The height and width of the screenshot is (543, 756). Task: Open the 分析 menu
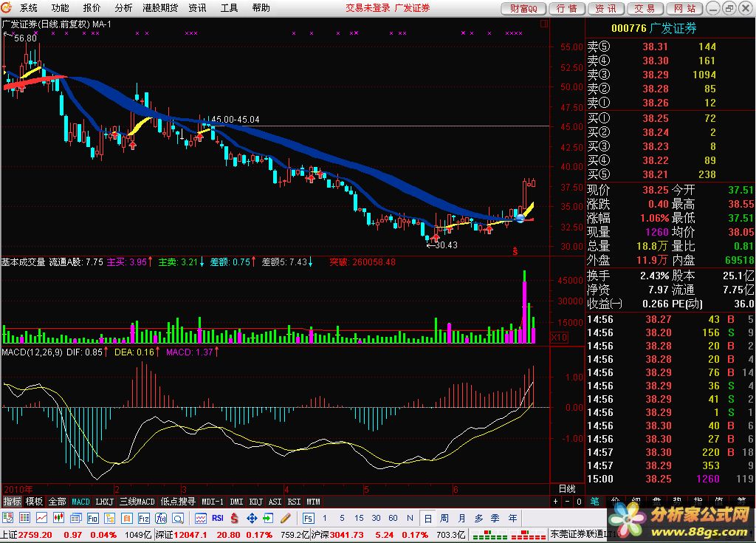click(123, 7)
